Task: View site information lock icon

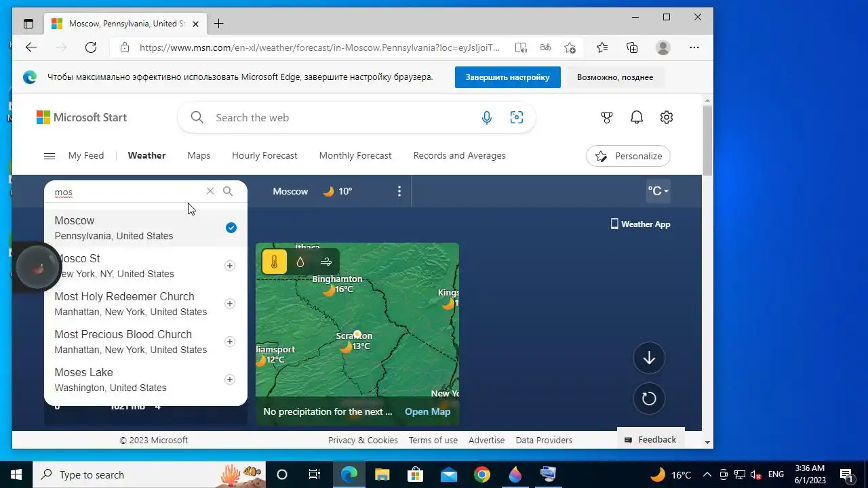Action: point(124,47)
